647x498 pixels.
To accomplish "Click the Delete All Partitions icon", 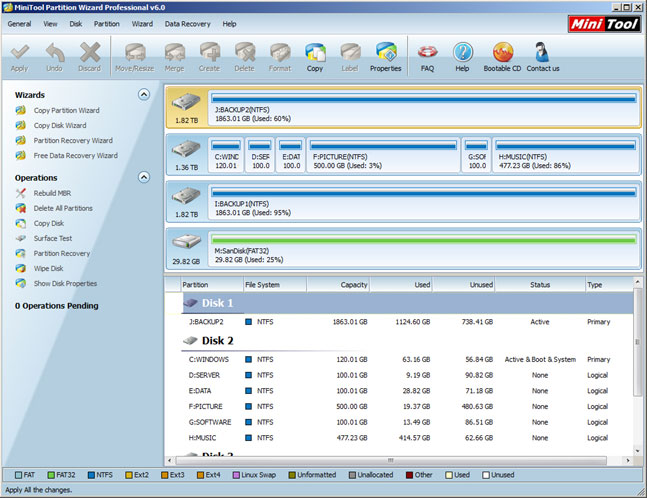I will tap(21, 208).
